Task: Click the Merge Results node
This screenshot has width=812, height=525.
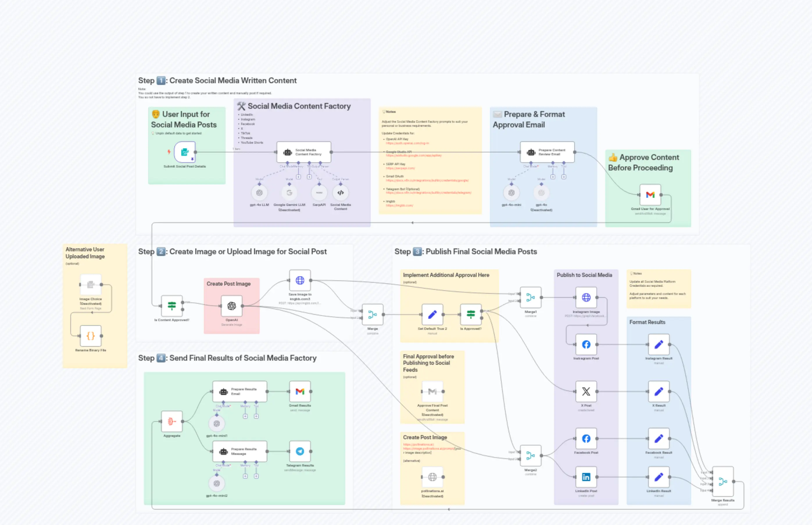Action: click(x=723, y=482)
